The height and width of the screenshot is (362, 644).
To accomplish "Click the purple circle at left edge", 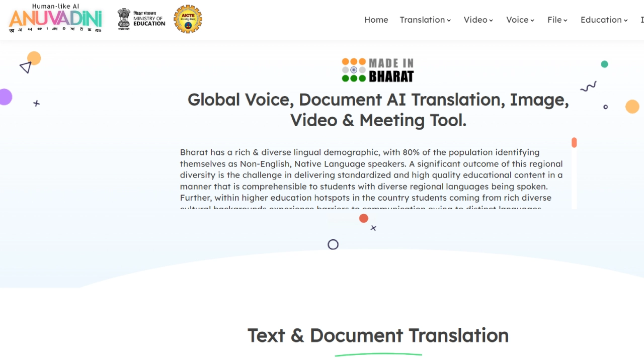I will point(5,97).
